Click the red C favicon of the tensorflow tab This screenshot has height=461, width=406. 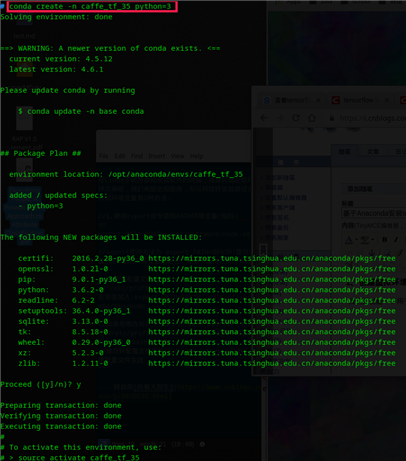click(x=336, y=100)
